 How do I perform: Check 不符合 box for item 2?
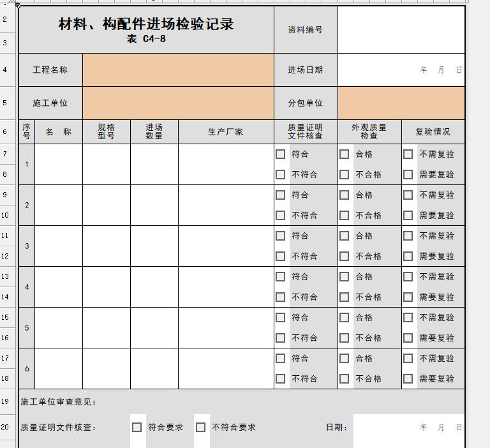280,215
